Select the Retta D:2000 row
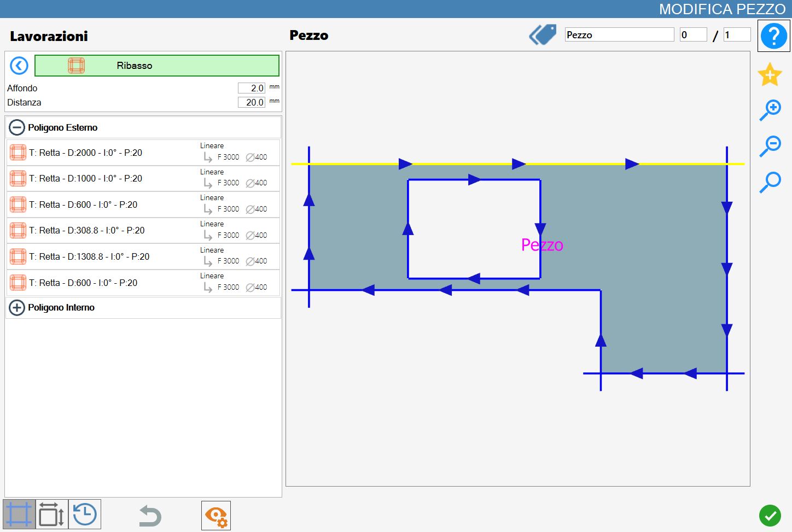Viewport: 792px width, 532px height. point(143,153)
